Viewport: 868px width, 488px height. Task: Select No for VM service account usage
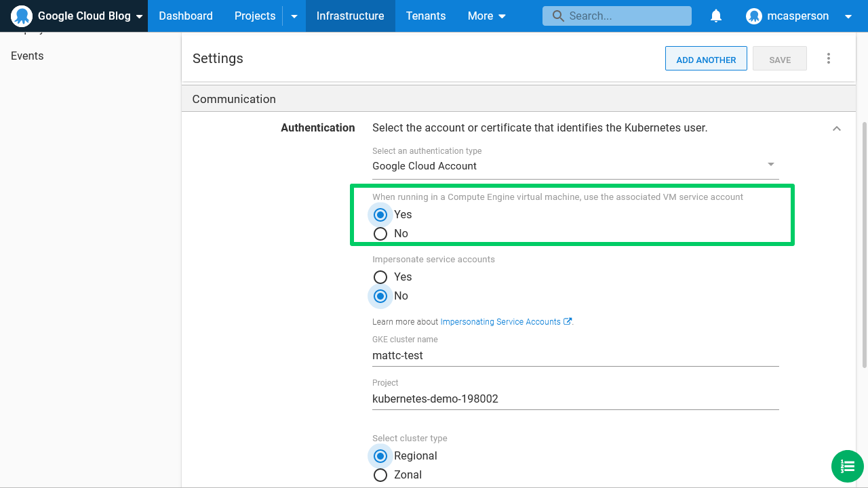(x=380, y=233)
